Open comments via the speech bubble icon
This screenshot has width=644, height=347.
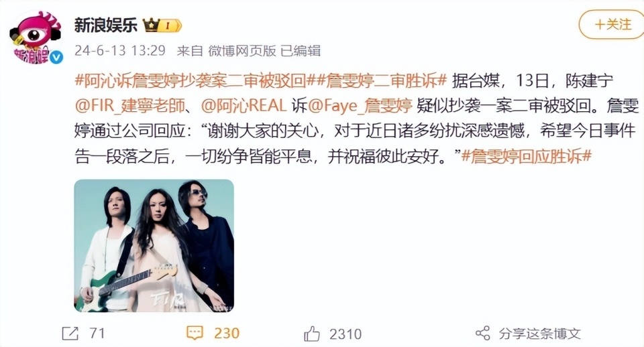[195, 333]
